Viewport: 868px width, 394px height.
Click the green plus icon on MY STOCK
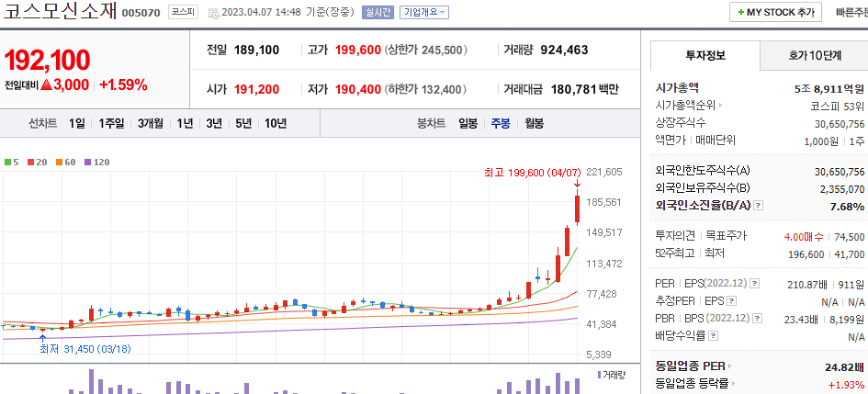pos(740,12)
